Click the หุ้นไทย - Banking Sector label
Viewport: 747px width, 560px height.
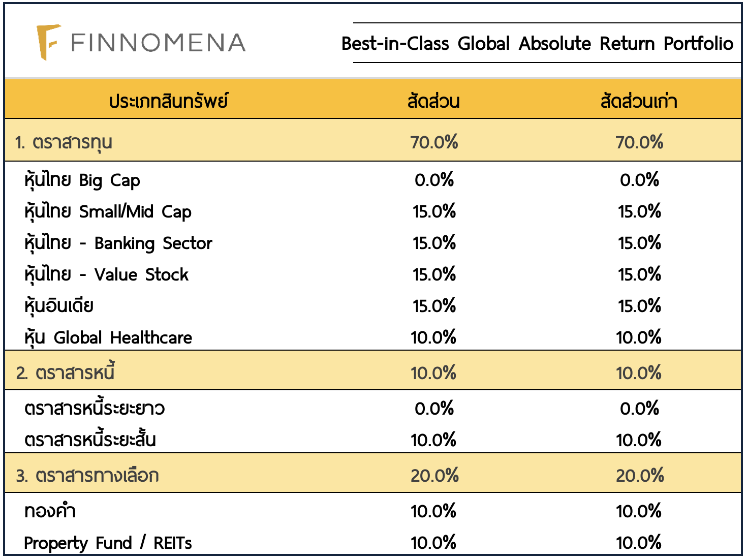[x=118, y=243]
